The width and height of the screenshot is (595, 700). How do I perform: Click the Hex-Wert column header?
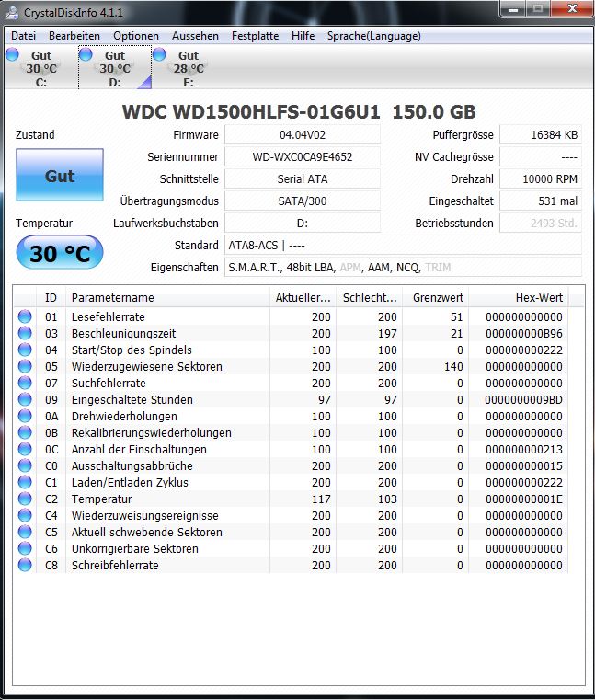point(519,297)
